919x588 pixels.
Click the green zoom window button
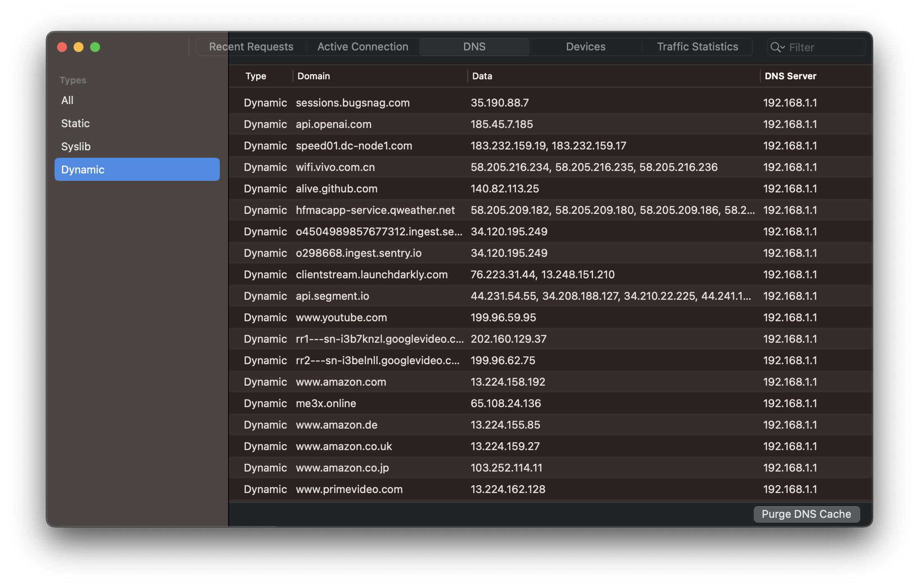95,47
